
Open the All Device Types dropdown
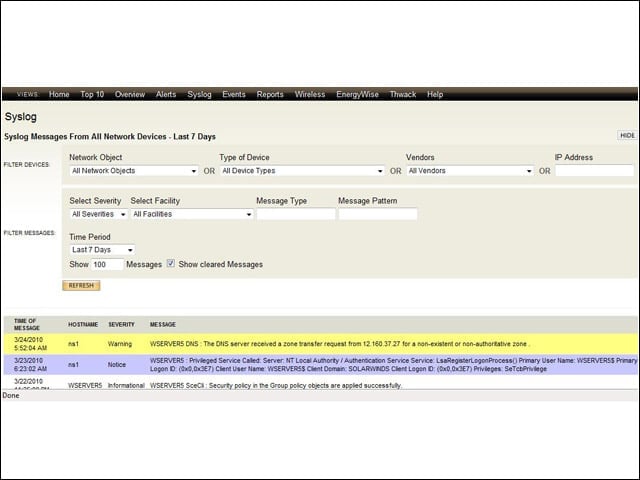click(302, 171)
